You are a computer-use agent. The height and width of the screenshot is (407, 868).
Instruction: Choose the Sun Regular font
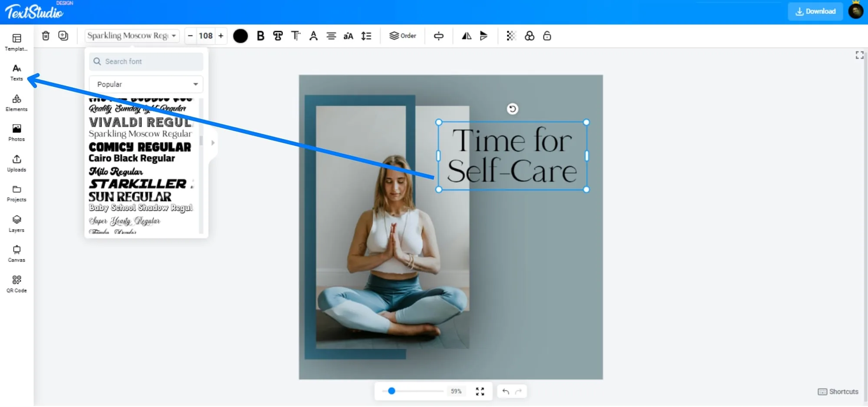(x=130, y=197)
